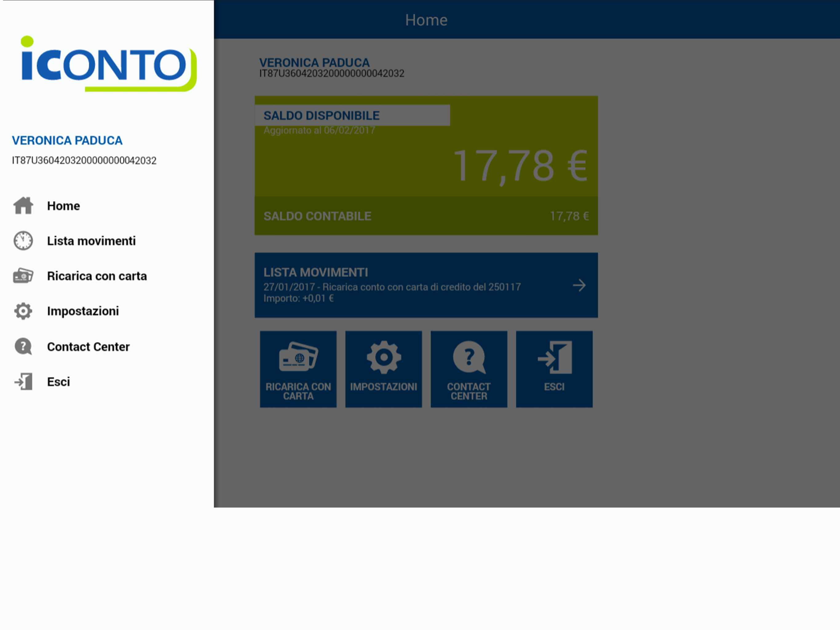Open the Contact Center menu entry
Screen dimensions: 840x630
pos(88,347)
